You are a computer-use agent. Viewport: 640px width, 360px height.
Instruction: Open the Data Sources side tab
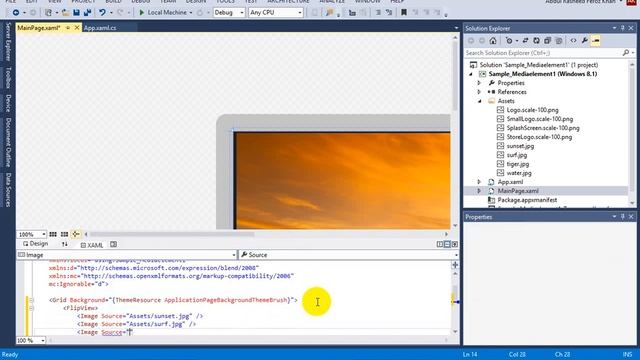pyautogui.click(x=7, y=190)
